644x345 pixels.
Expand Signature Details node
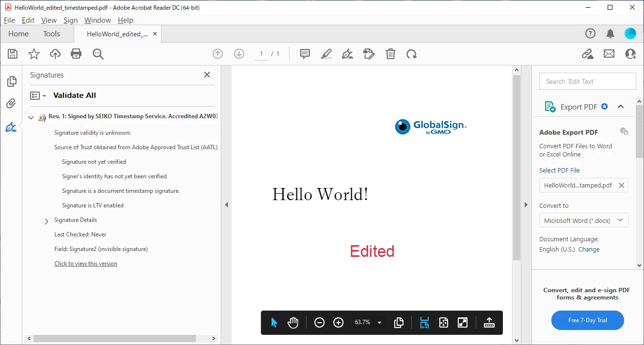(x=47, y=221)
